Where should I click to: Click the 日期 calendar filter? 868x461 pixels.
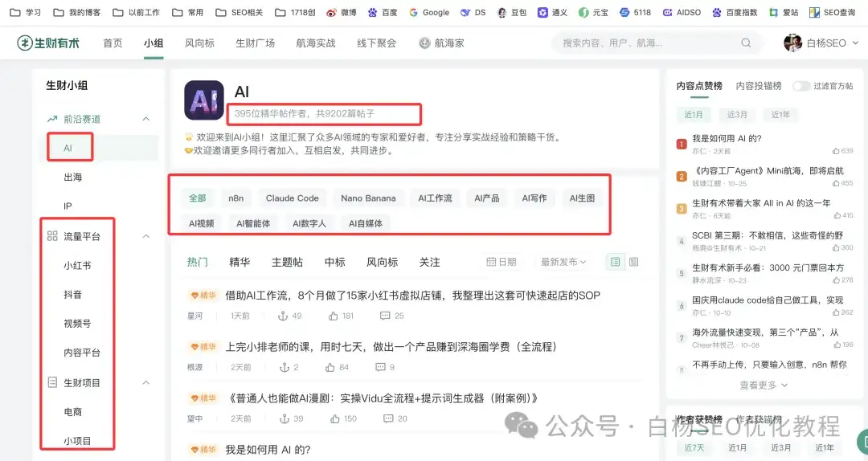[501, 262]
